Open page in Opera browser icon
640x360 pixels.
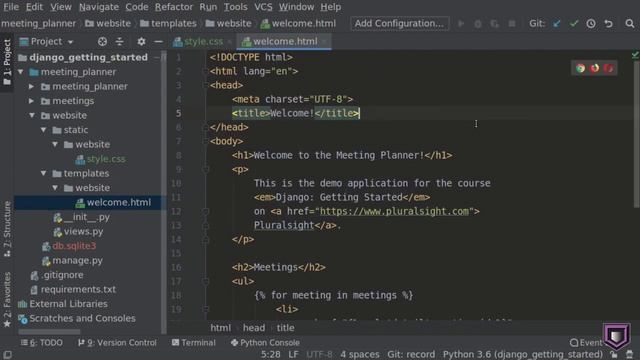click(608, 68)
